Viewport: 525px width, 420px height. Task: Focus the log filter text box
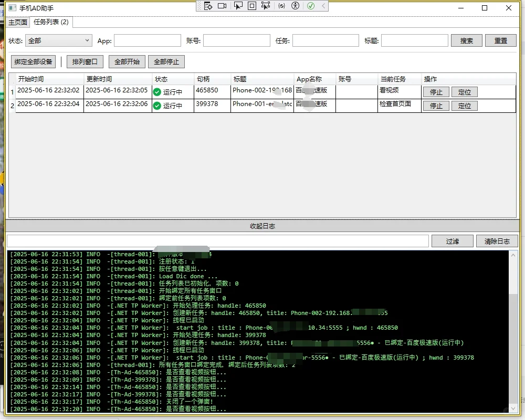(x=218, y=241)
